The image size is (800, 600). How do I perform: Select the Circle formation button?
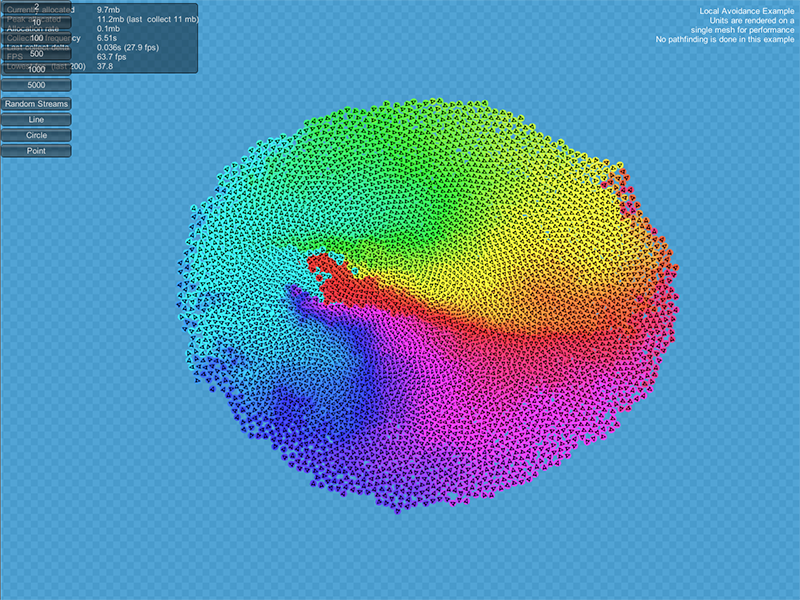[36, 135]
